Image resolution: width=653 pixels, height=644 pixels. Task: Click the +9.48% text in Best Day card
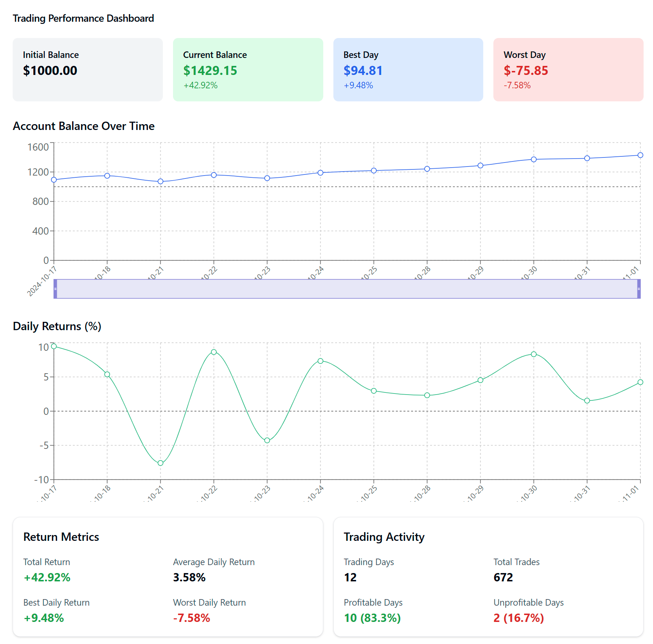coord(358,85)
